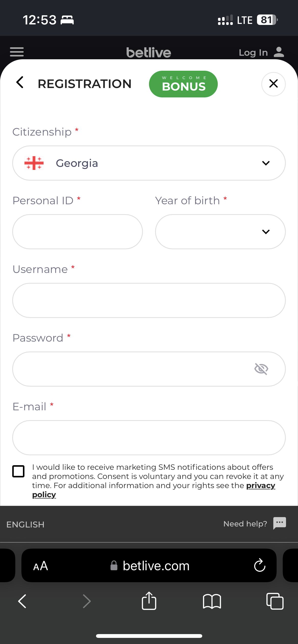The height and width of the screenshot is (644, 298).
Task: Open Safari AA text size menu
Action: click(40, 566)
